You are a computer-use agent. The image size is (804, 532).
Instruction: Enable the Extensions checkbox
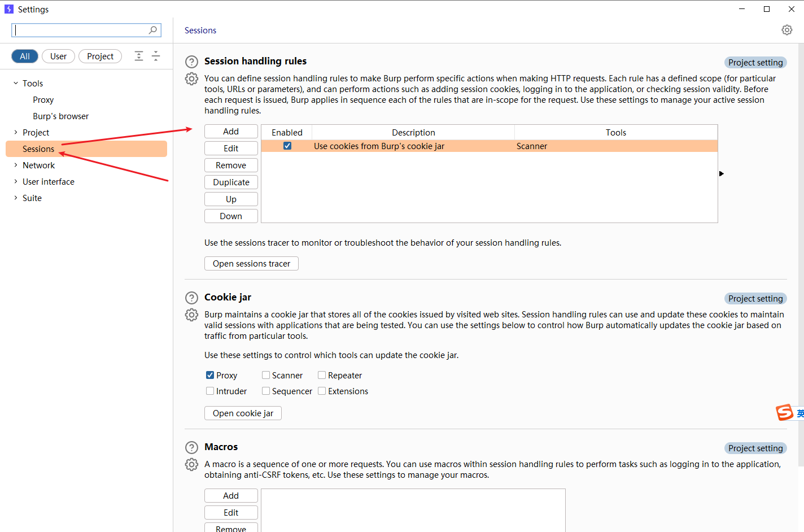click(322, 391)
